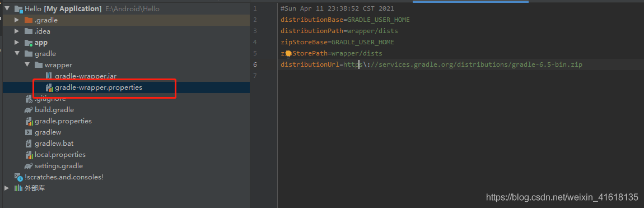Click the app module folder icon
Image resolution: width=644 pixels, height=208 pixels.
click(29, 43)
